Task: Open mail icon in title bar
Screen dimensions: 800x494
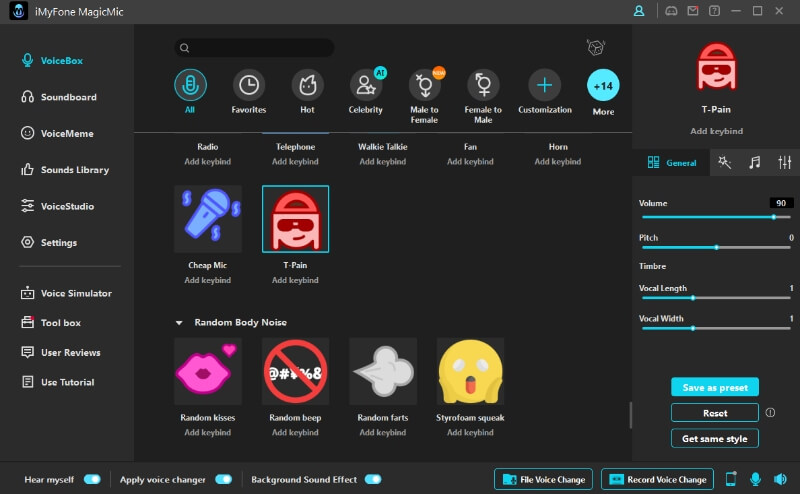Action: pyautogui.click(x=693, y=11)
